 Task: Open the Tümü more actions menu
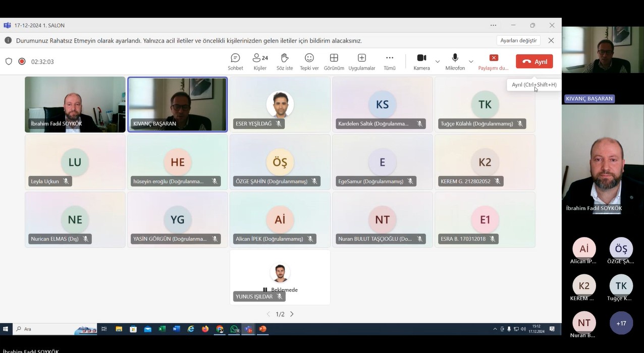[389, 62]
